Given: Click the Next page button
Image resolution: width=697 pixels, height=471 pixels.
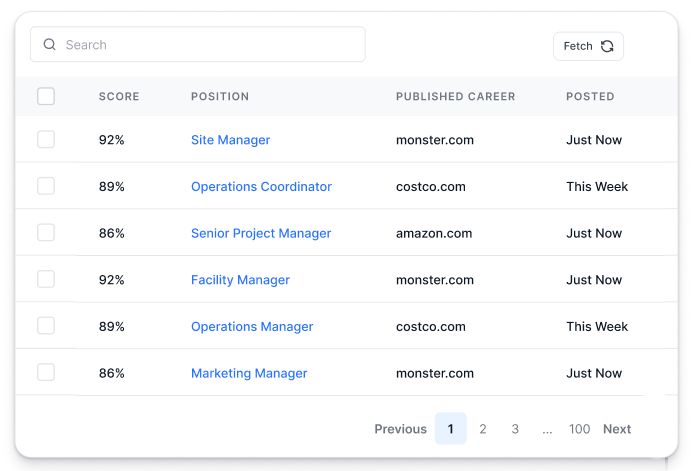Looking at the screenshot, I should (617, 429).
